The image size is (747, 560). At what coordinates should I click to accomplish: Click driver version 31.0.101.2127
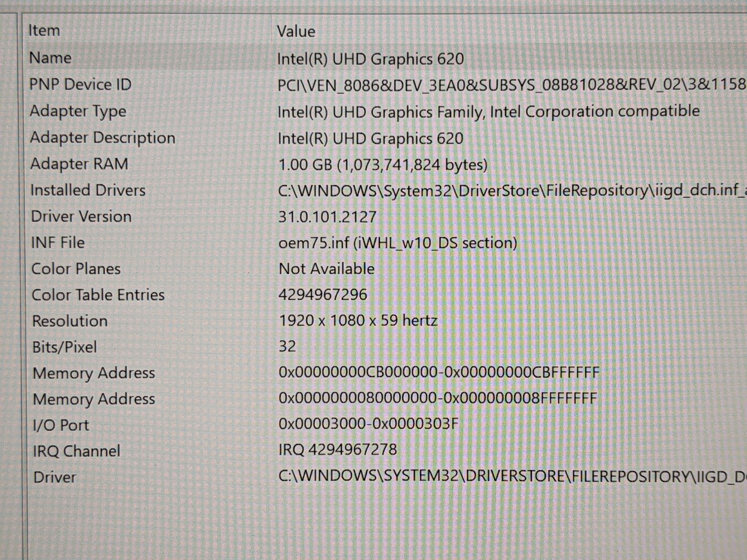coord(327,217)
